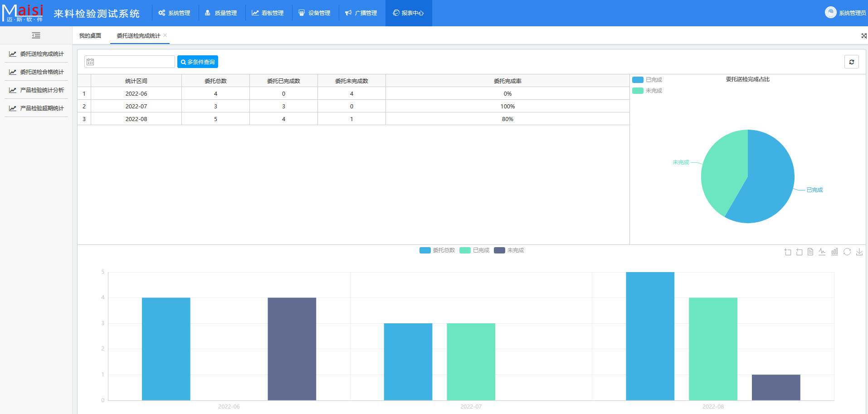Toggle 已完成 swatch in pie chart legend
The image size is (868, 414).
[638, 80]
